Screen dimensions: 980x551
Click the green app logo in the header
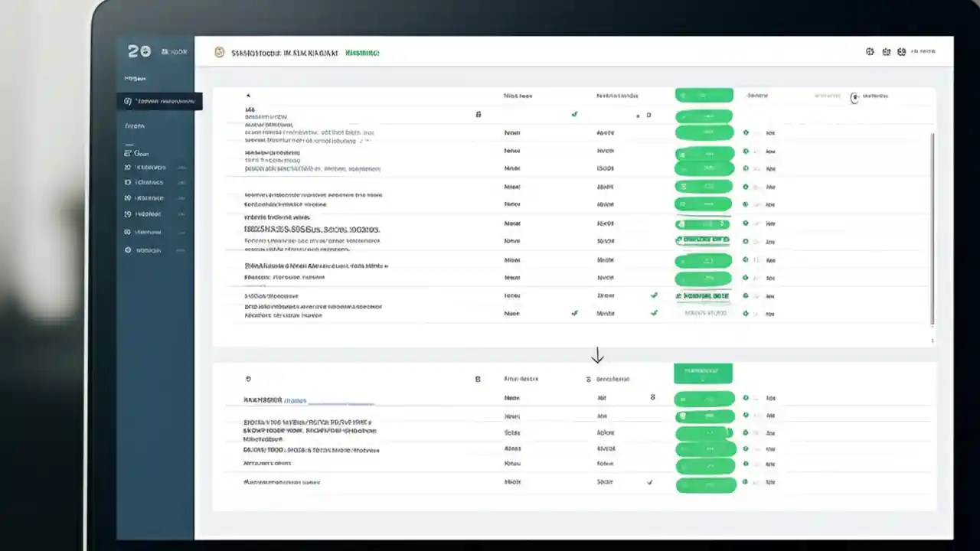click(x=219, y=52)
